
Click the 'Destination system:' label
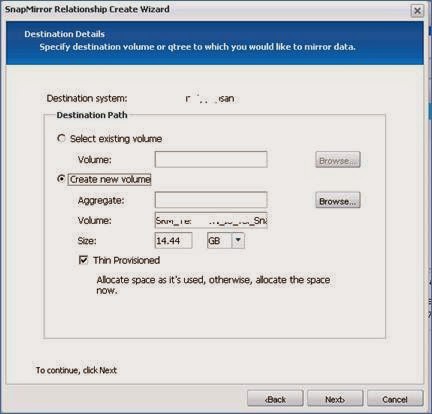click(x=87, y=98)
